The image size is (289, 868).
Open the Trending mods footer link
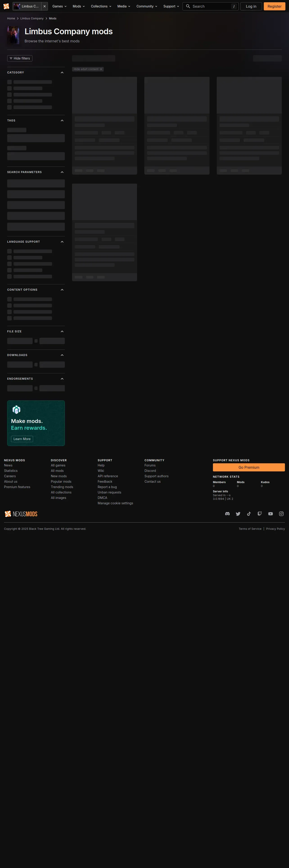62,487
